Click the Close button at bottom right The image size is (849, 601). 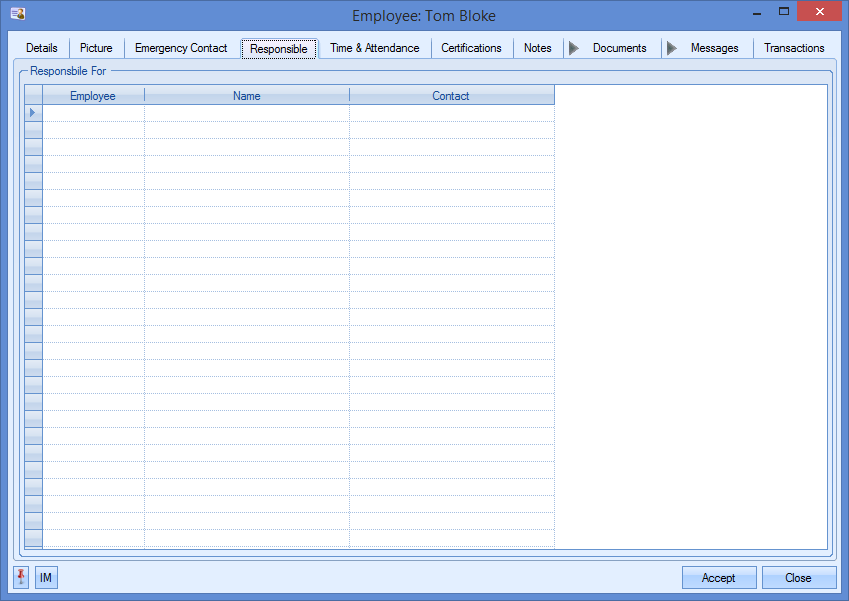[x=798, y=578]
